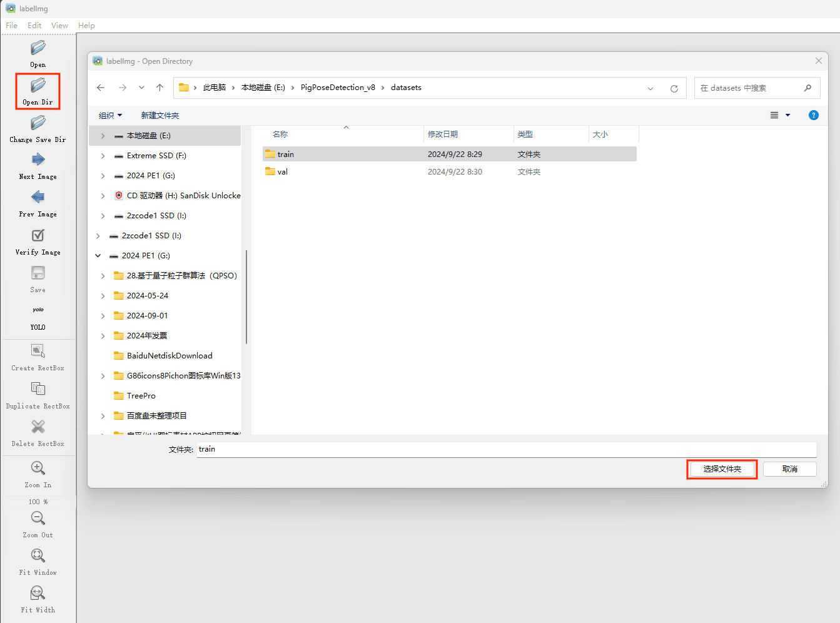Click the Open Dir toolbar icon

[x=38, y=86]
